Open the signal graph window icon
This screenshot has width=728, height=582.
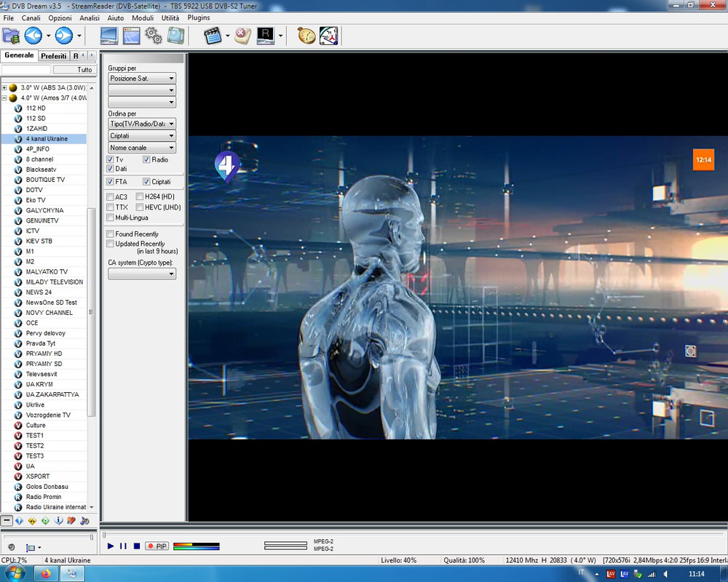click(x=131, y=36)
